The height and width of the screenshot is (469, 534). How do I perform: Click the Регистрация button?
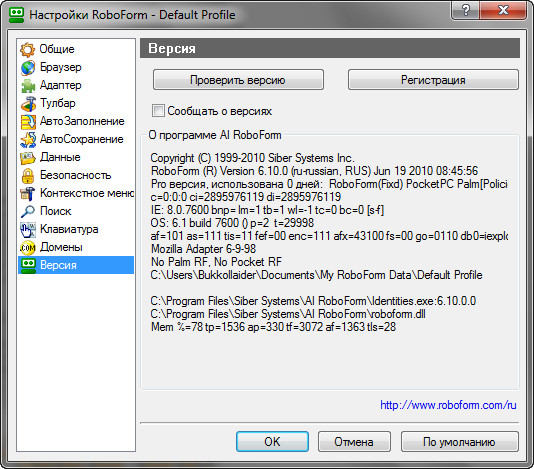click(x=433, y=80)
